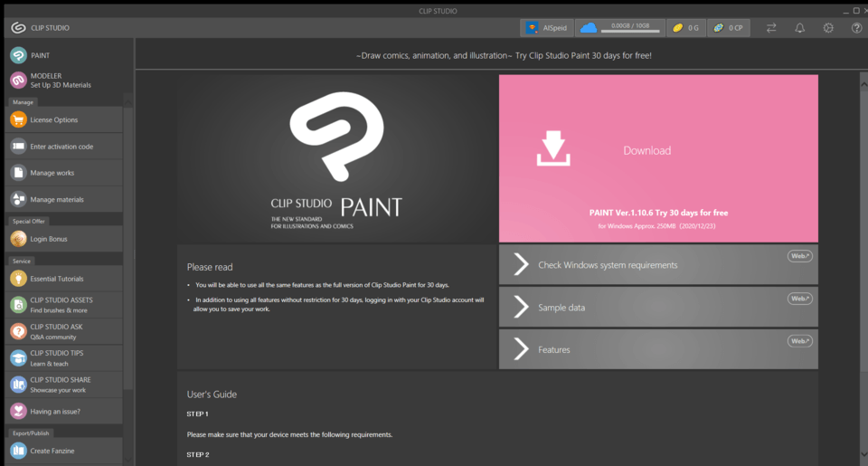
Task: Click the 0 CP Clippy points balance
Action: pyautogui.click(x=729, y=28)
